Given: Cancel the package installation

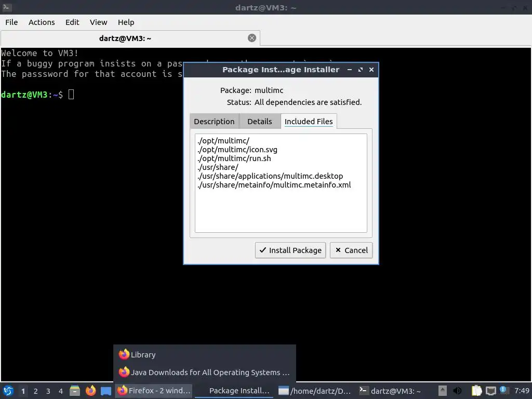Looking at the screenshot, I should click(x=351, y=250).
